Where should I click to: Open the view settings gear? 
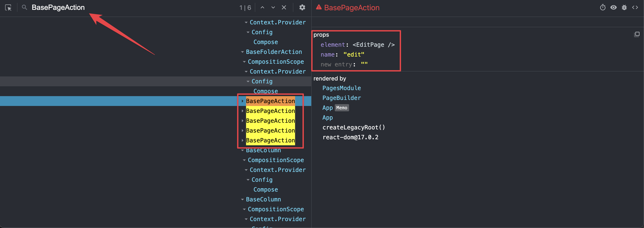[x=302, y=7]
